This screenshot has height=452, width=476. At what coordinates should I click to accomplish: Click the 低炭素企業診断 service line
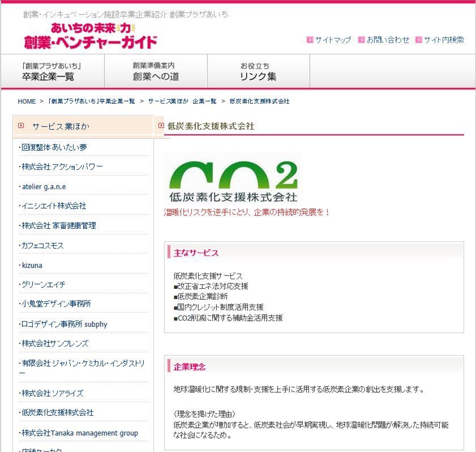(201, 296)
